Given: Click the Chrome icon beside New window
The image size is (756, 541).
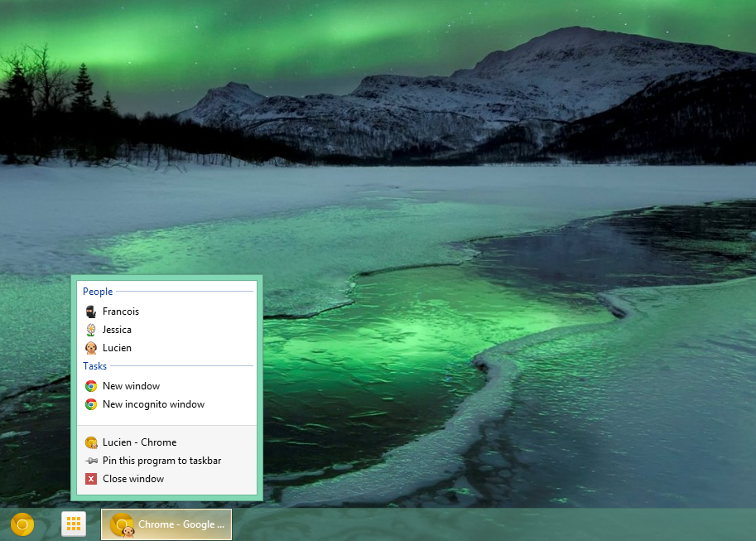Looking at the screenshot, I should point(91,386).
